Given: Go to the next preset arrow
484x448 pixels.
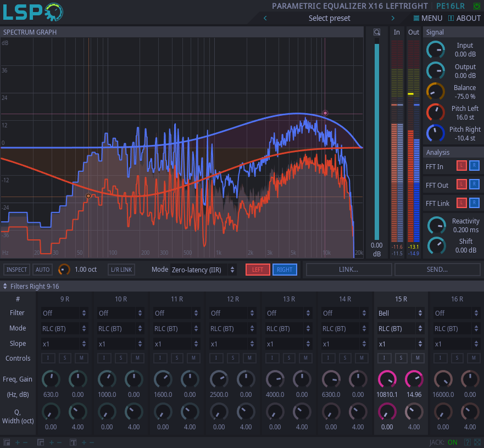Looking at the screenshot, I should [393, 18].
